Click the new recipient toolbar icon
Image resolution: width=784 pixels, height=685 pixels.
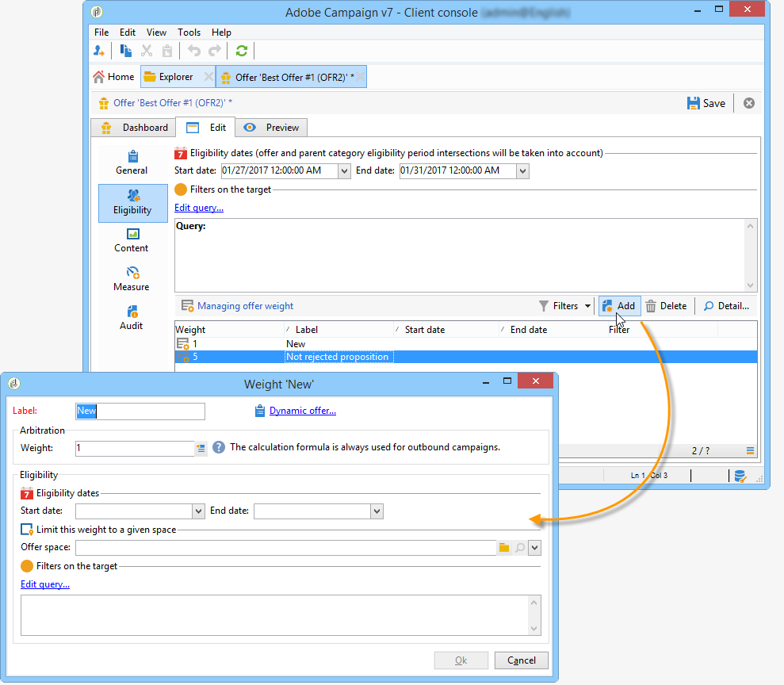(x=99, y=51)
